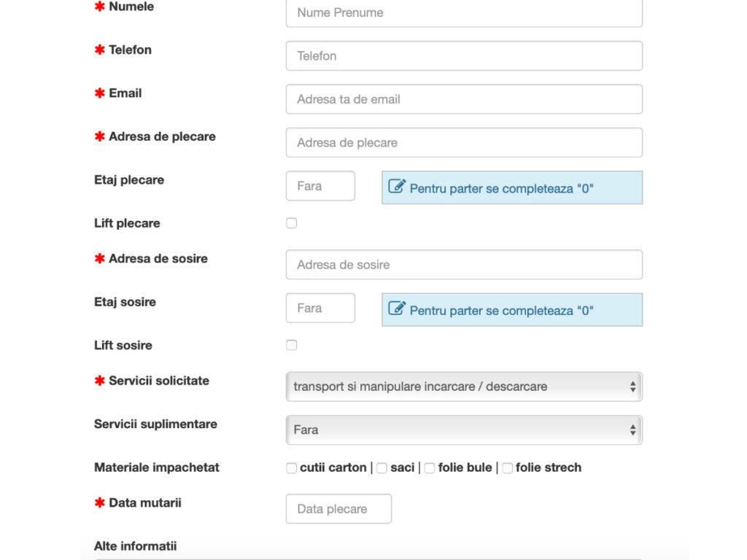Click the Pentru parter se completeaza hint box
Image resolution: width=747 pixels, height=560 pixels.
511,187
